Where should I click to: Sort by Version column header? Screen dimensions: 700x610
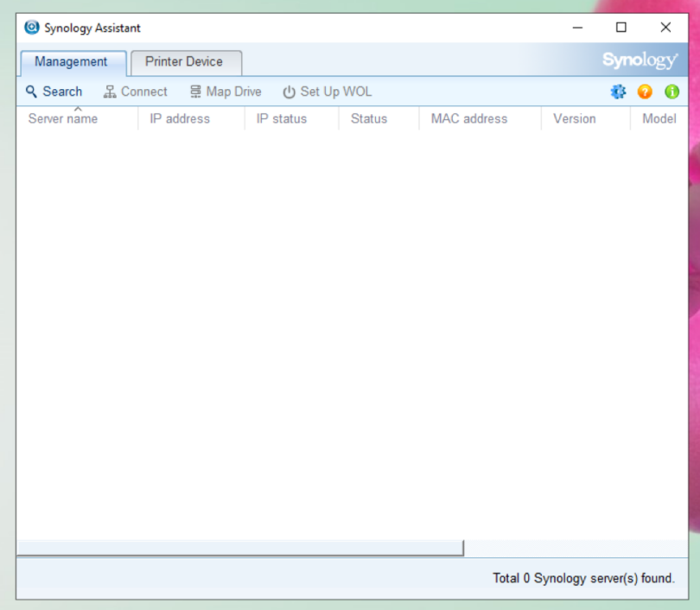[x=586, y=118]
